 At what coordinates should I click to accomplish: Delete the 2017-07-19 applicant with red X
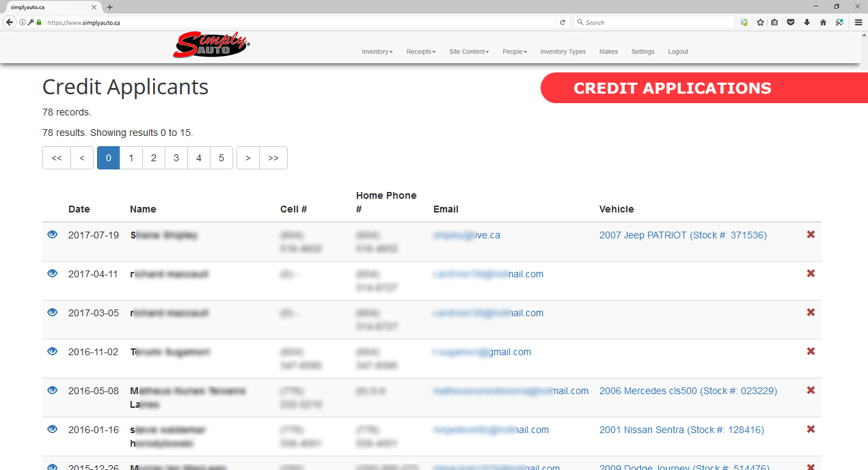pyautogui.click(x=811, y=234)
